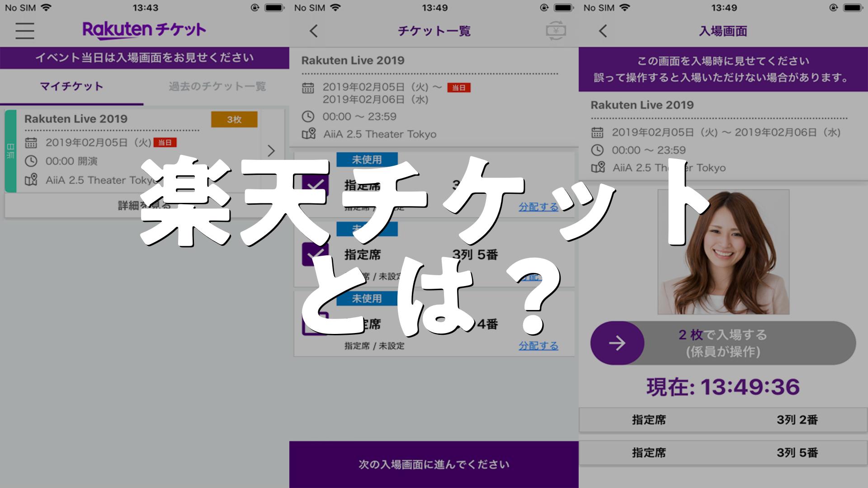This screenshot has height=488, width=868.
Task: Toggle the 3列 5番 ticket checkbox
Action: (315, 254)
